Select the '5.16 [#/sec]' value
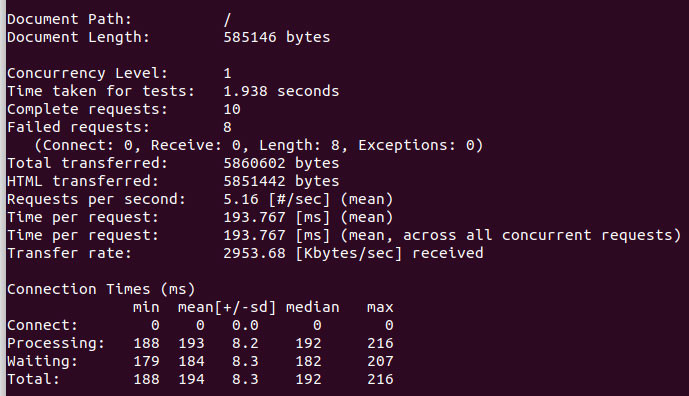Screen dimensions: 689x396 pyautogui.click(x=277, y=200)
